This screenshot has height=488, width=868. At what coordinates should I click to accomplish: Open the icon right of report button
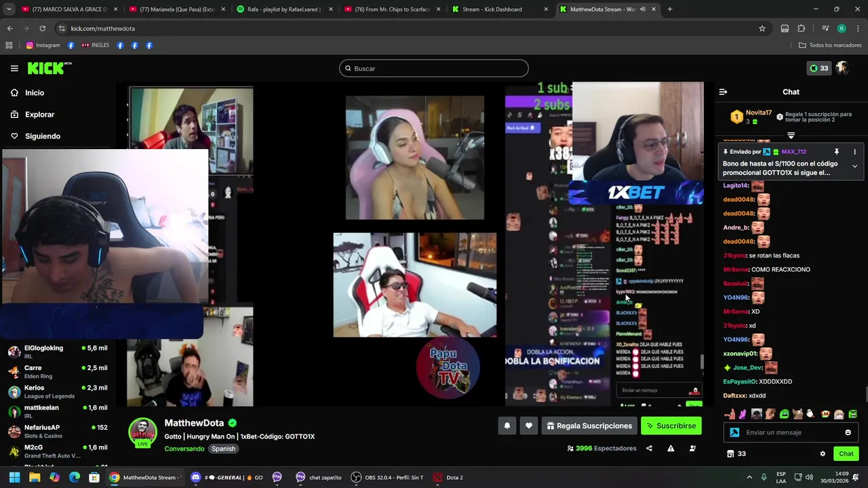click(x=692, y=448)
